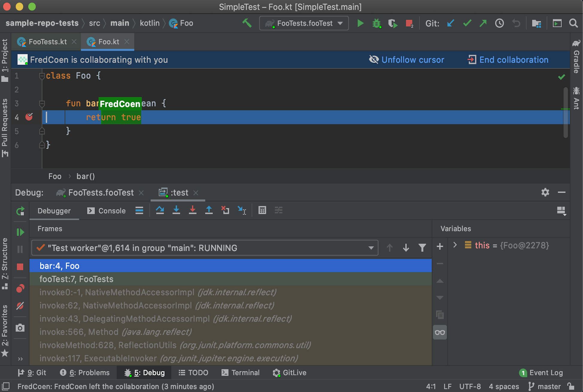The image size is (583, 392).
Task: Click Step Out debugger icon
Action: tap(209, 210)
